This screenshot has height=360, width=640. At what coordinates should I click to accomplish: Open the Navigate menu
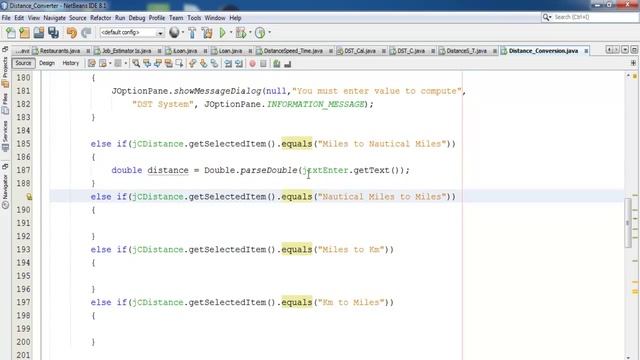[54, 18]
